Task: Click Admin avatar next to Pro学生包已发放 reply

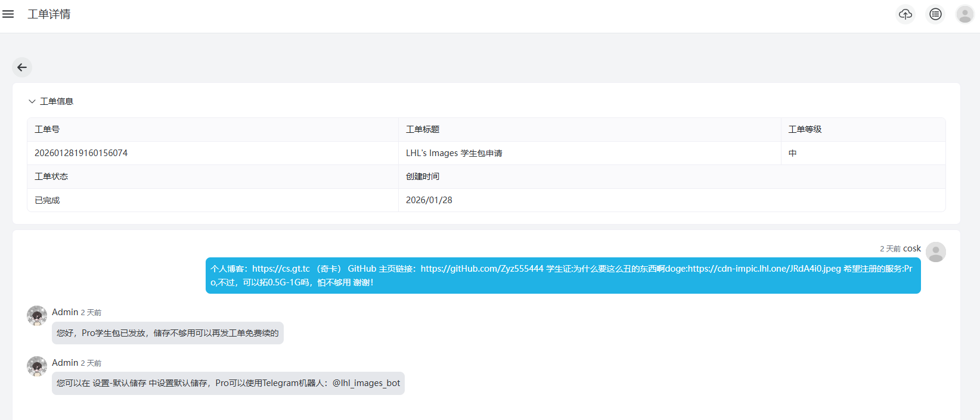Action: (x=37, y=316)
